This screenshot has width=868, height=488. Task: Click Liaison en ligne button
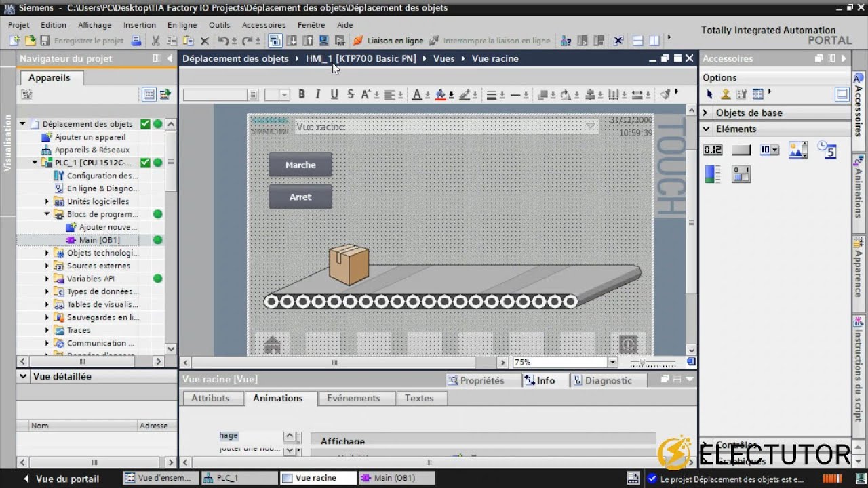[x=388, y=41]
